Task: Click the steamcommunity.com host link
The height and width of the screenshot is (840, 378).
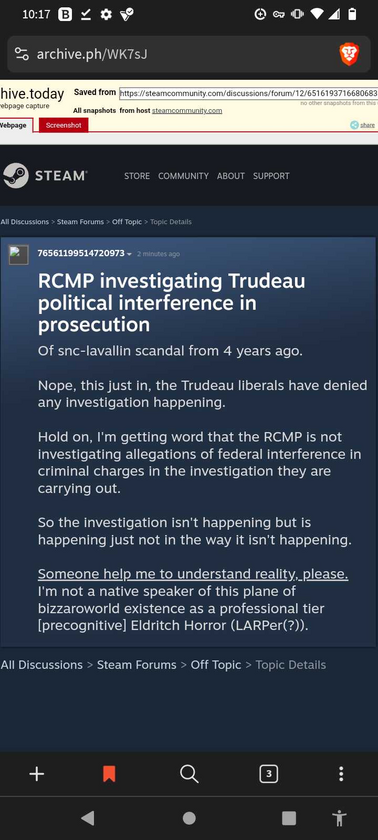Action: [187, 111]
